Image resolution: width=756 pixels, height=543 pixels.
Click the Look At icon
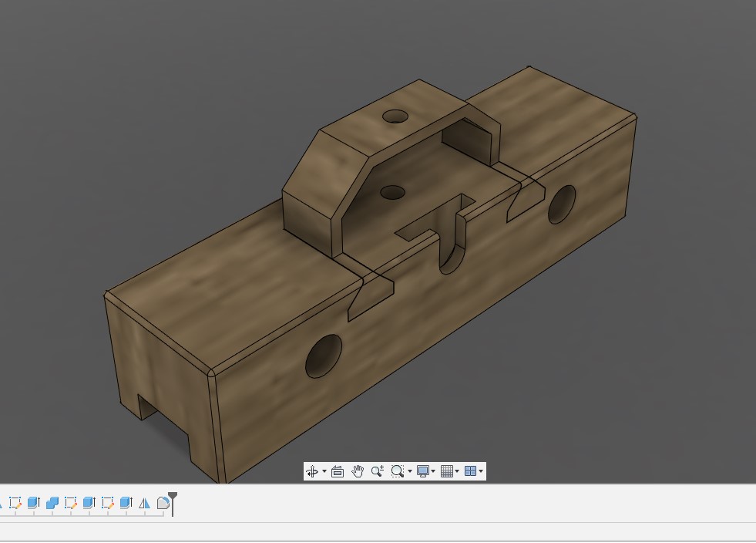pos(338,471)
